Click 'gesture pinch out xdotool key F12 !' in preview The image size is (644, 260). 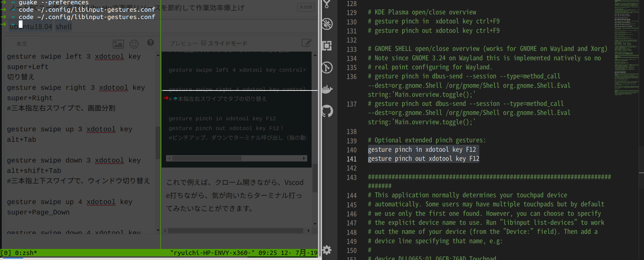coord(226,128)
